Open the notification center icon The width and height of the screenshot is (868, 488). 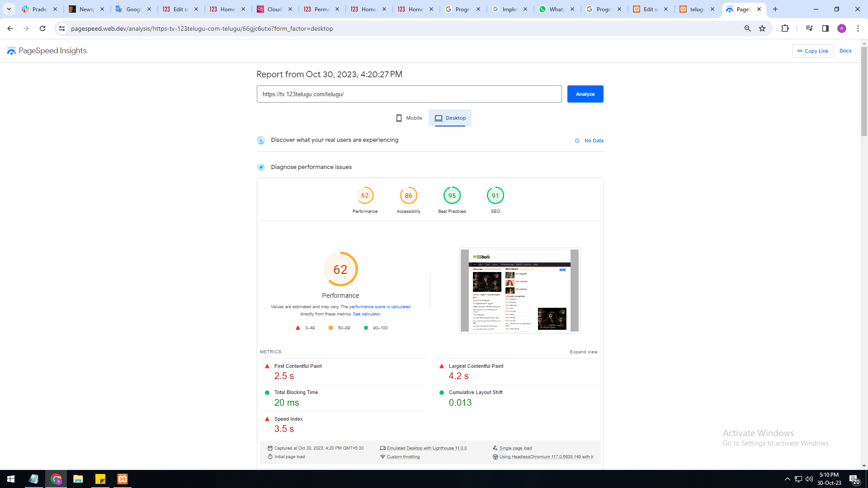coord(854,479)
